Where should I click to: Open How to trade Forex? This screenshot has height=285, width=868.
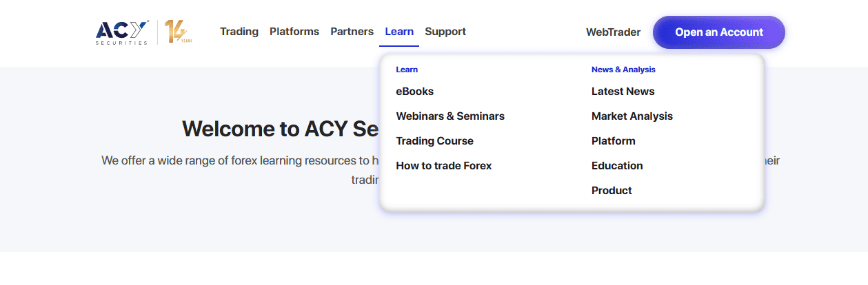pyautogui.click(x=443, y=166)
